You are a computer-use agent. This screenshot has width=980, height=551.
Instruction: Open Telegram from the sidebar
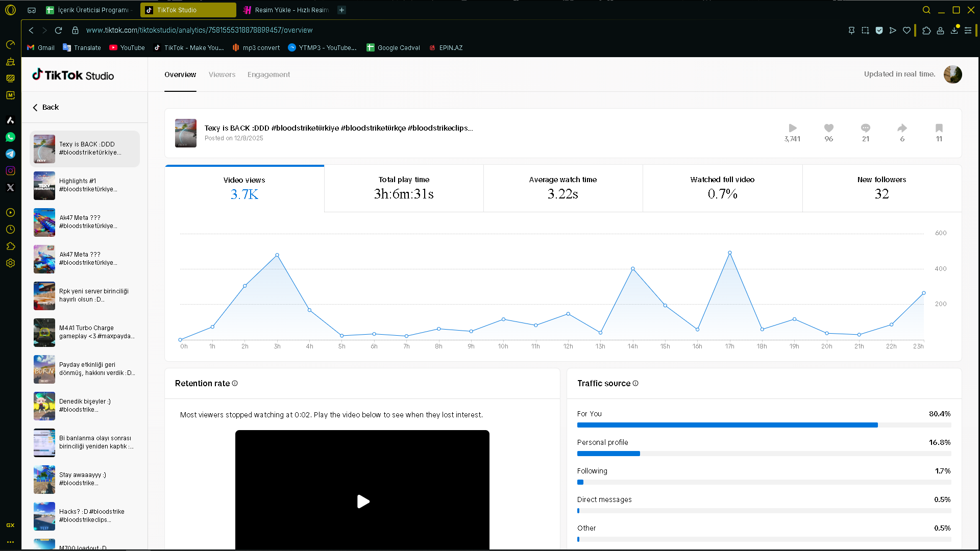coord(10,154)
